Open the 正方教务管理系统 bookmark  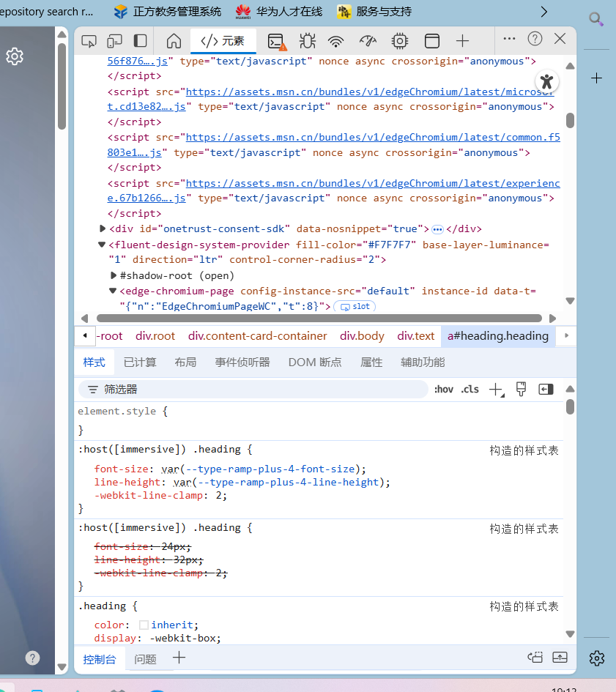click(x=167, y=12)
